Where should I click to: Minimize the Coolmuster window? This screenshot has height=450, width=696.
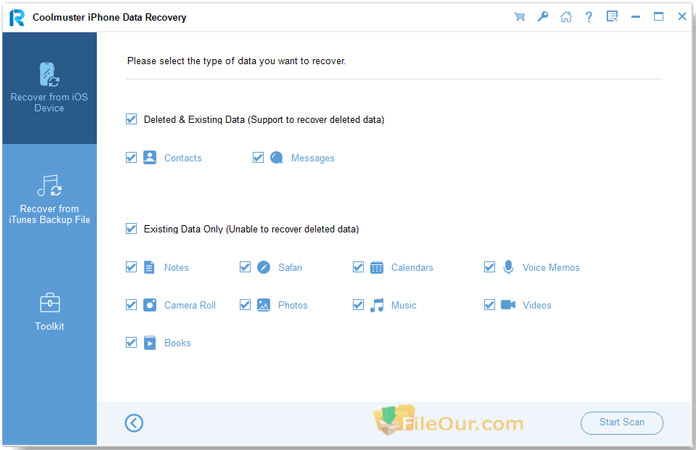click(x=636, y=17)
